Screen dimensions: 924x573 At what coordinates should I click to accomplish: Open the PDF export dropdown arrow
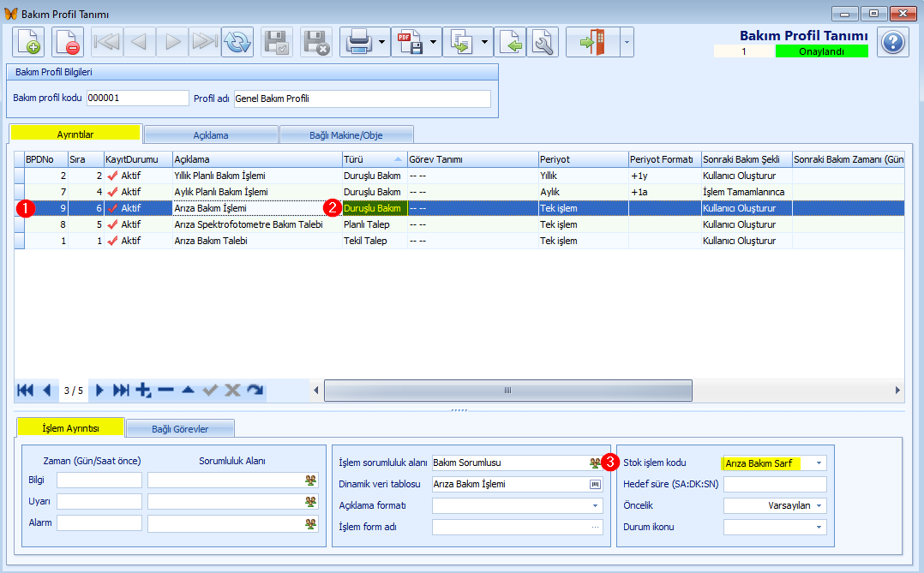[433, 43]
